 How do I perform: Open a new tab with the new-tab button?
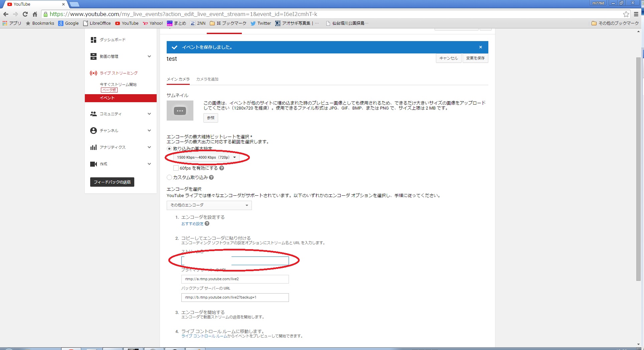click(74, 4)
